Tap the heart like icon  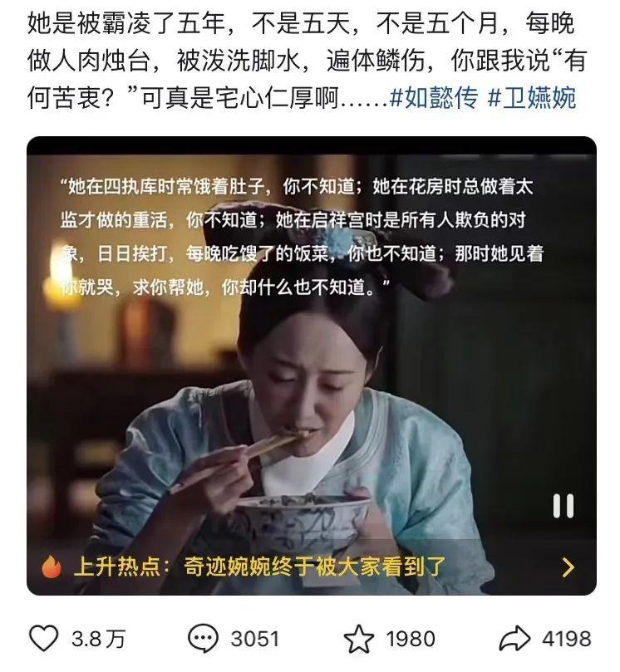pos(43,638)
